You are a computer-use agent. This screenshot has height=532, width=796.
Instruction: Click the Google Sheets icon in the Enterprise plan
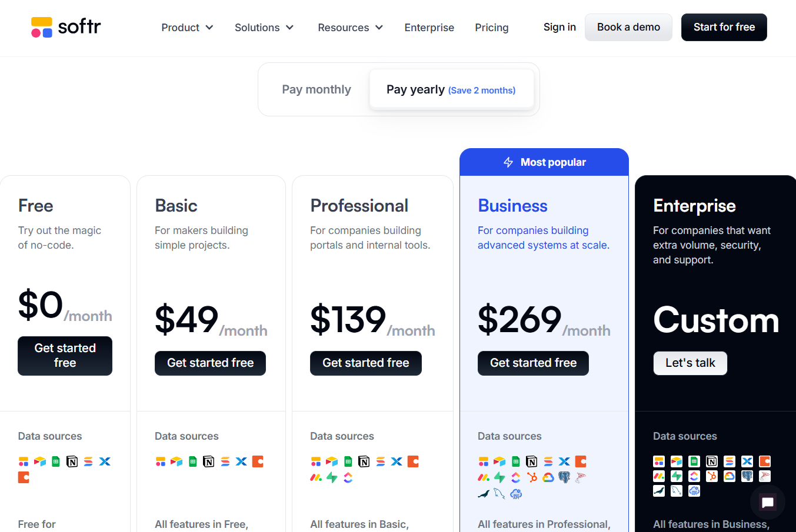(x=694, y=461)
